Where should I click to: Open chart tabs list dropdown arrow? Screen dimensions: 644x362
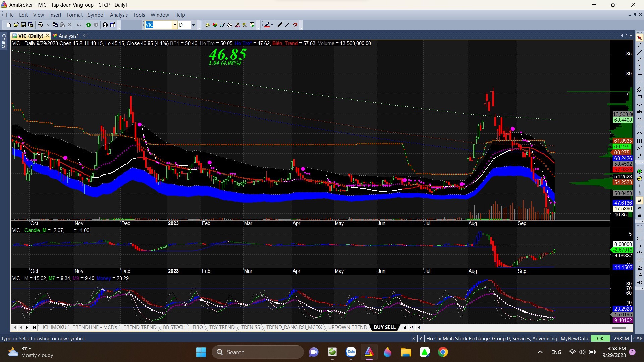(x=631, y=36)
